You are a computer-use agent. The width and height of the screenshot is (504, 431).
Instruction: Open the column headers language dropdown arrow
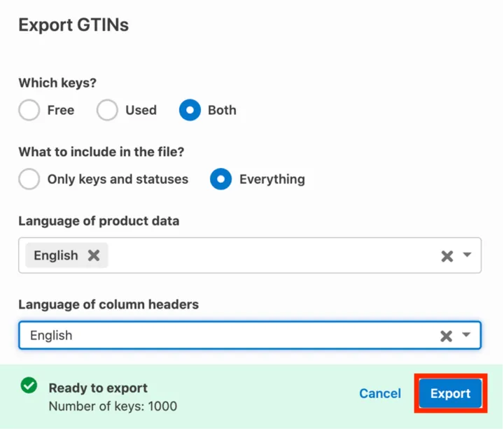(467, 335)
